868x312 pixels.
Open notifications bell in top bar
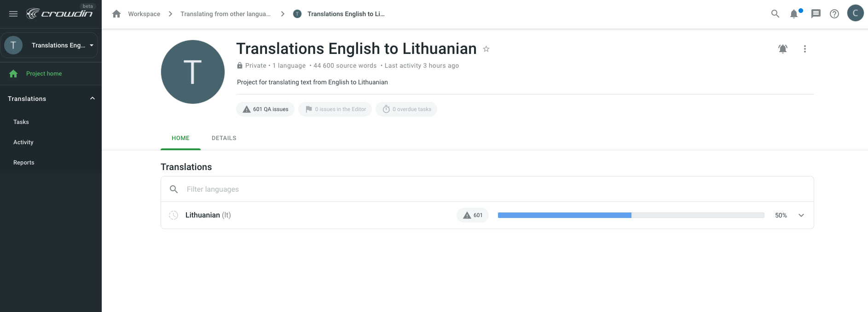pyautogui.click(x=794, y=14)
